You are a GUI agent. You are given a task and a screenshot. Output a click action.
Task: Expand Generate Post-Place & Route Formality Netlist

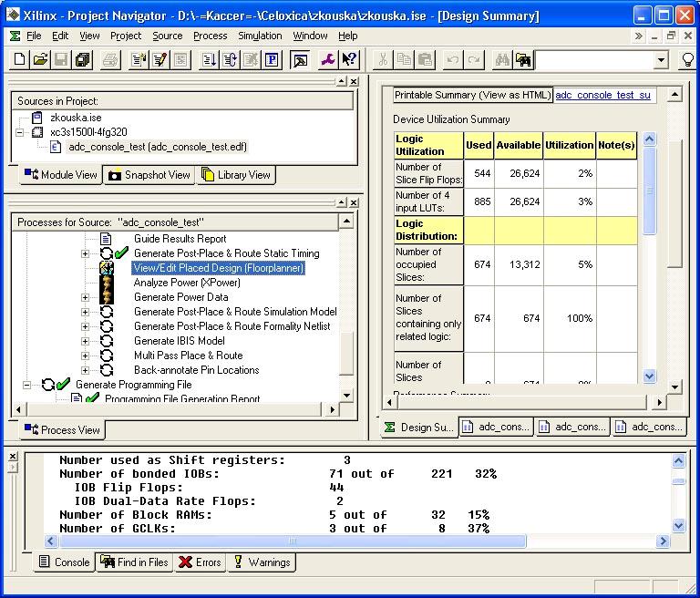click(x=85, y=326)
